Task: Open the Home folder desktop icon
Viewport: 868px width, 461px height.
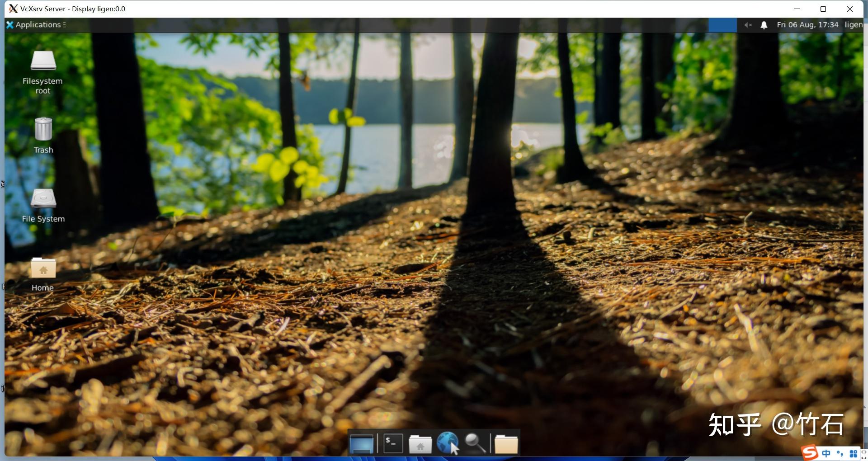Action: pos(43,274)
